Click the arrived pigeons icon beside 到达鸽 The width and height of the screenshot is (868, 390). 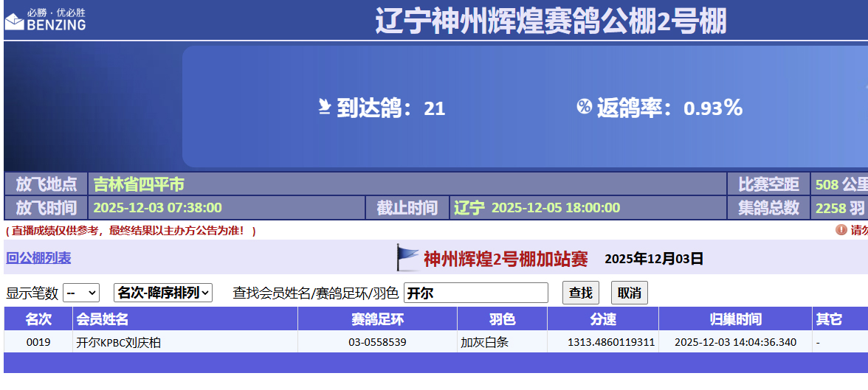coord(324,108)
